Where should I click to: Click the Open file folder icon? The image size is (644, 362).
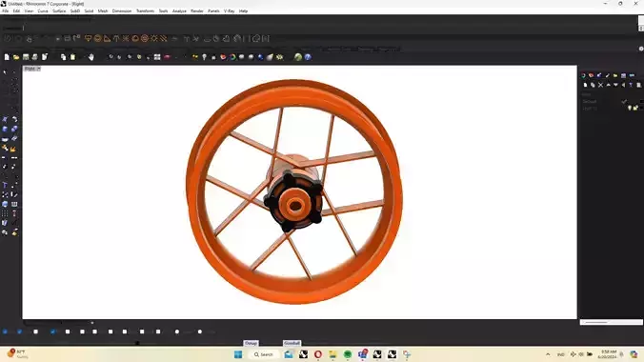point(16,57)
